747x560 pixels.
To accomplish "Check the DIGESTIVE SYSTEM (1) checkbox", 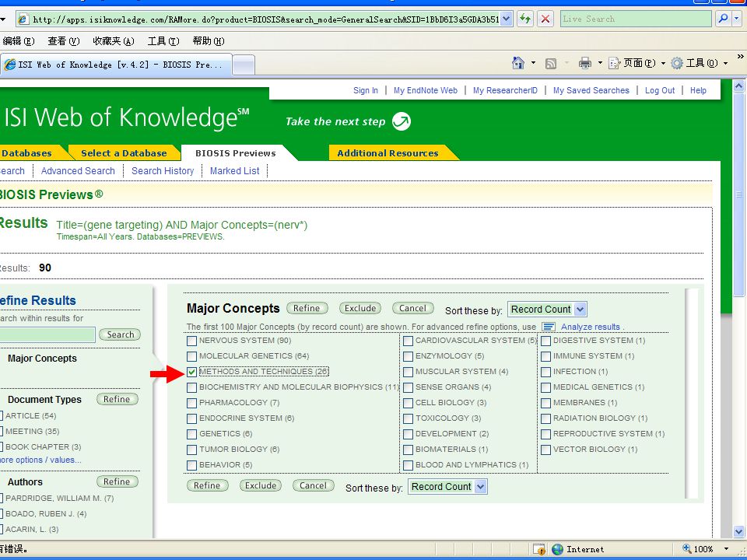I will (546, 341).
